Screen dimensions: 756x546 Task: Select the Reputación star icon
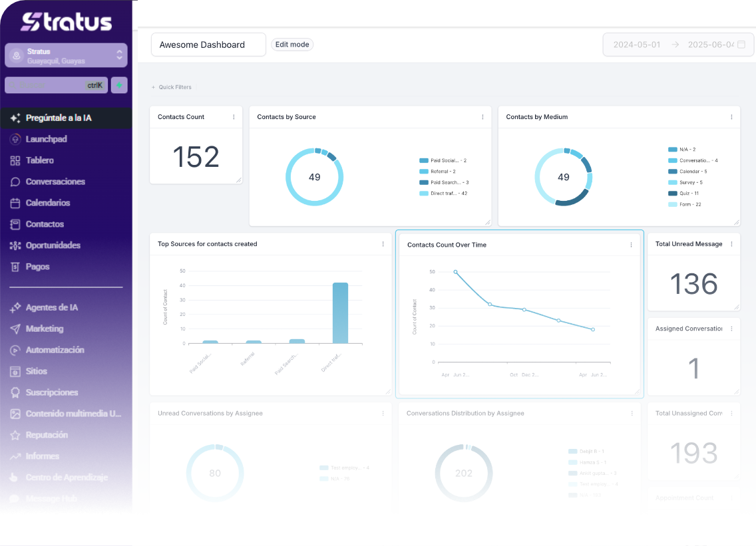click(x=15, y=435)
